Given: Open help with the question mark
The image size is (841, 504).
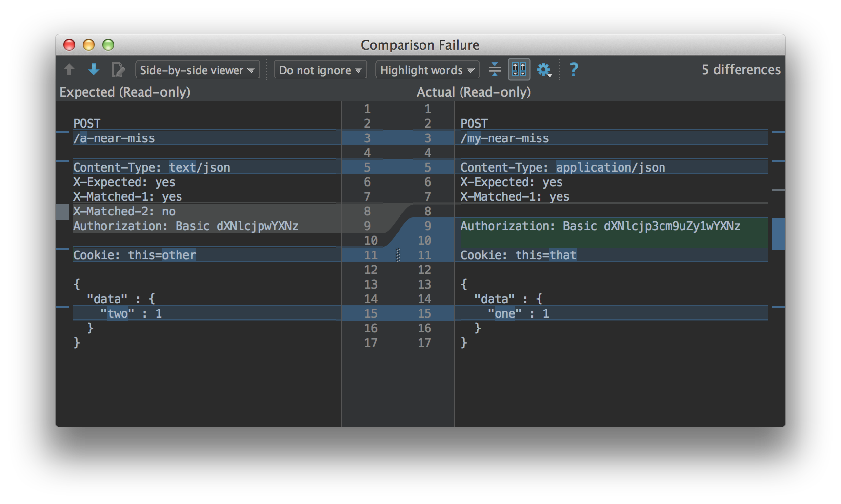Looking at the screenshot, I should (574, 70).
